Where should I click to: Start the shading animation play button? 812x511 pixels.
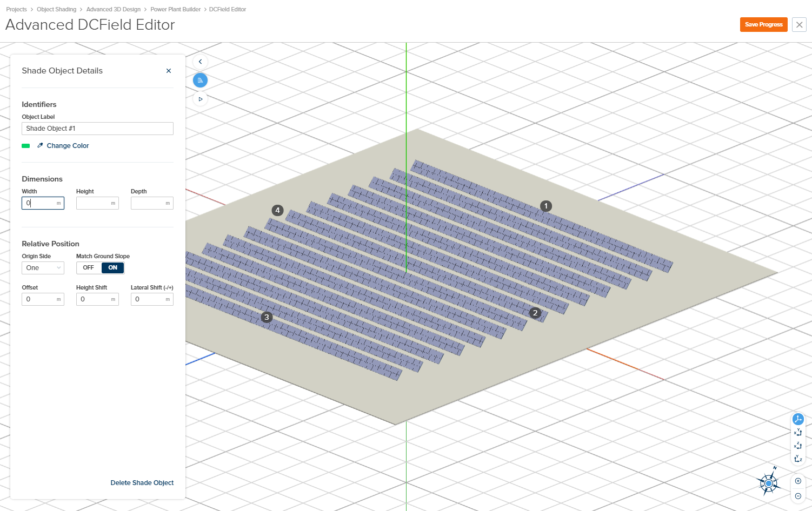[200, 99]
